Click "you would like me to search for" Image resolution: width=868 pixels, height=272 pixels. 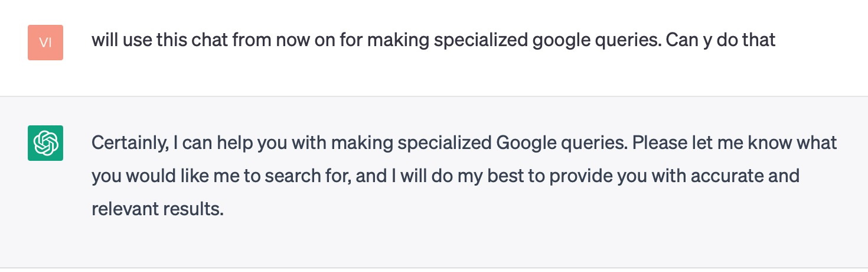point(223,176)
